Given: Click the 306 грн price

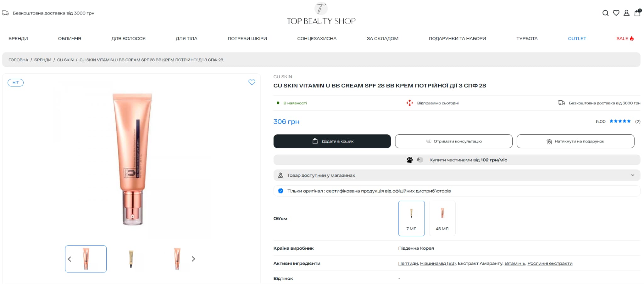Looking at the screenshot, I should 286,122.
